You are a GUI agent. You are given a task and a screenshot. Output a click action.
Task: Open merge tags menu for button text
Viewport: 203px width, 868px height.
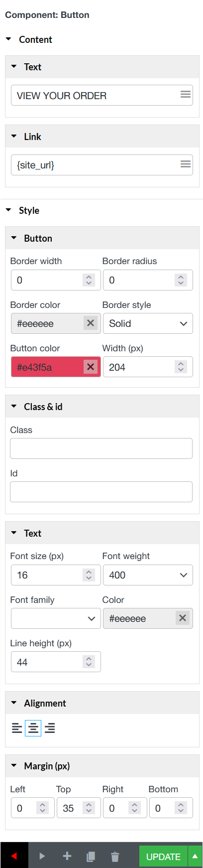click(x=186, y=95)
